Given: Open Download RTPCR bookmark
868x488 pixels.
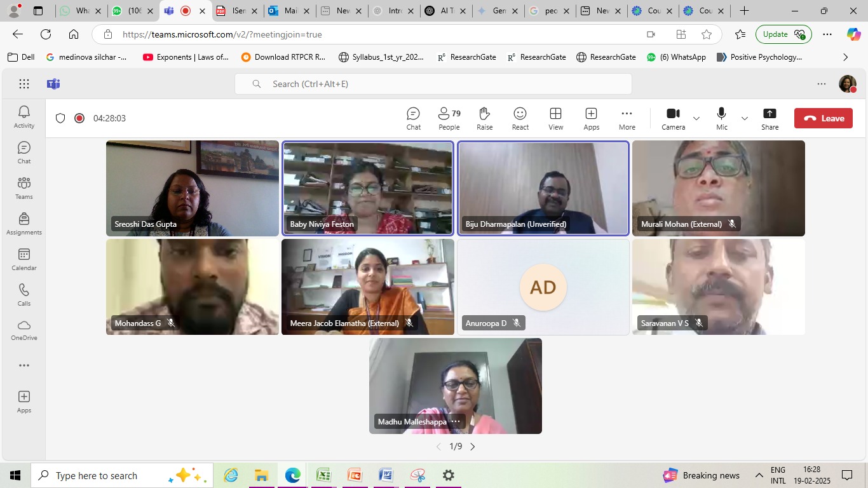Looking at the screenshot, I should point(283,57).
